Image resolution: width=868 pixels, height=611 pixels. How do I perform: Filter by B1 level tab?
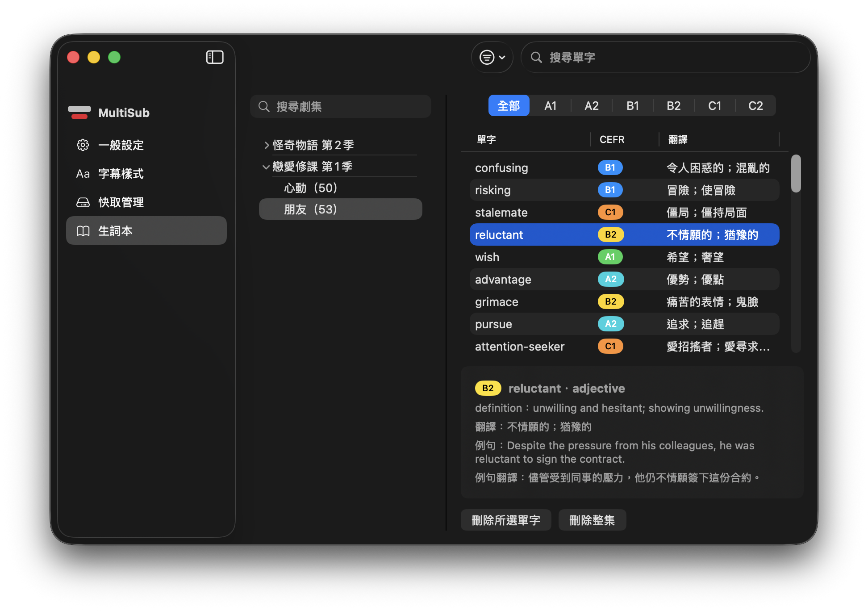point(632,106)
